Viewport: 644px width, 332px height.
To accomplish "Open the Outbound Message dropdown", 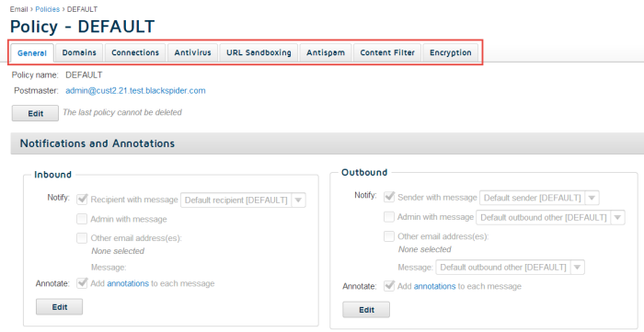I will coord(510,267).
